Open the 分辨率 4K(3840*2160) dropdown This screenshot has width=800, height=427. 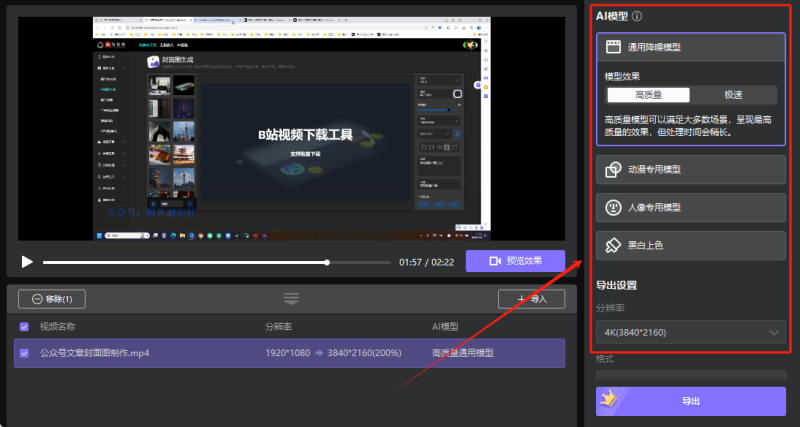pos(691,333)
